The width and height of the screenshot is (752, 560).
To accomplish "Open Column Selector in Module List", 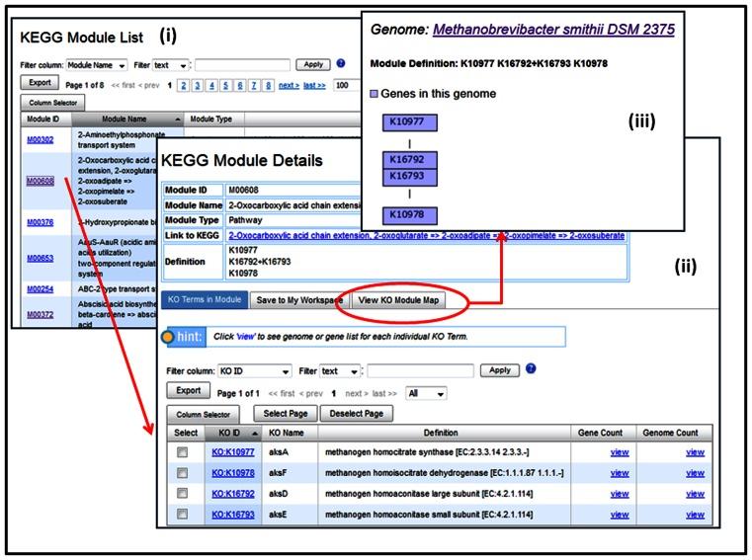I will [x=52, y=103].
